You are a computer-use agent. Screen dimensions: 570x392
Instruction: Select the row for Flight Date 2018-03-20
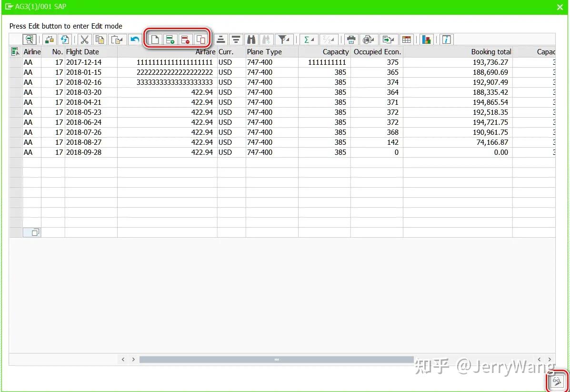click(x=15, y=92)
